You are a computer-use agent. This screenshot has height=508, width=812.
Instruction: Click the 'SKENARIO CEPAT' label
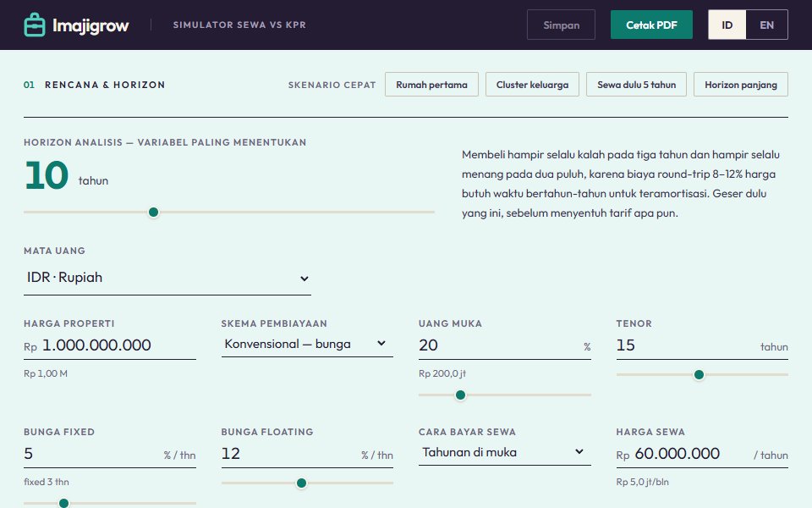(332, 85)
